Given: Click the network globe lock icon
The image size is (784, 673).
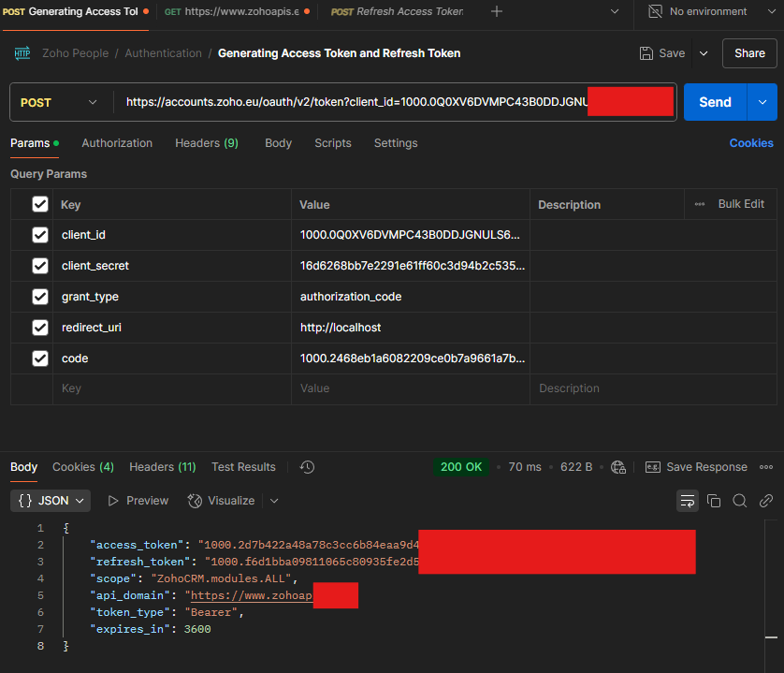Looking at the screenshot, I should [x=618, y=467].
